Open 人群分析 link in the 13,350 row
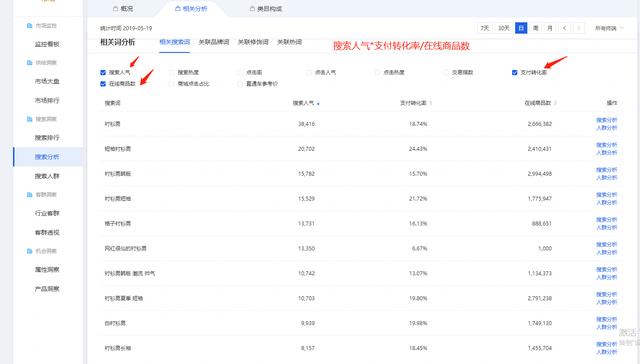 pyautogui.click(x=607, y=252)
